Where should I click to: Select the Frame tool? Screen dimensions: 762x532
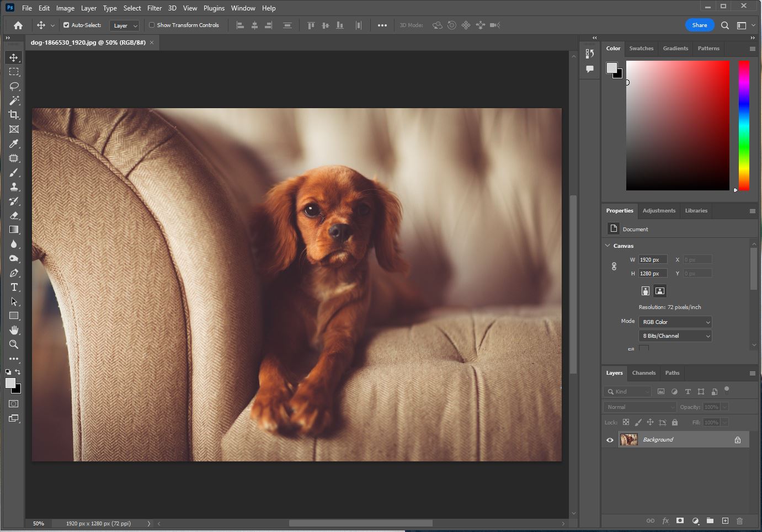point(14,129)
